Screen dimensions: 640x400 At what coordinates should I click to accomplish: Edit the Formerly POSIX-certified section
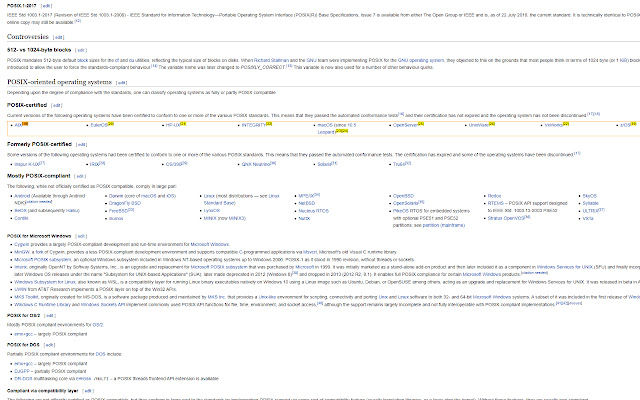click(82, 144)
